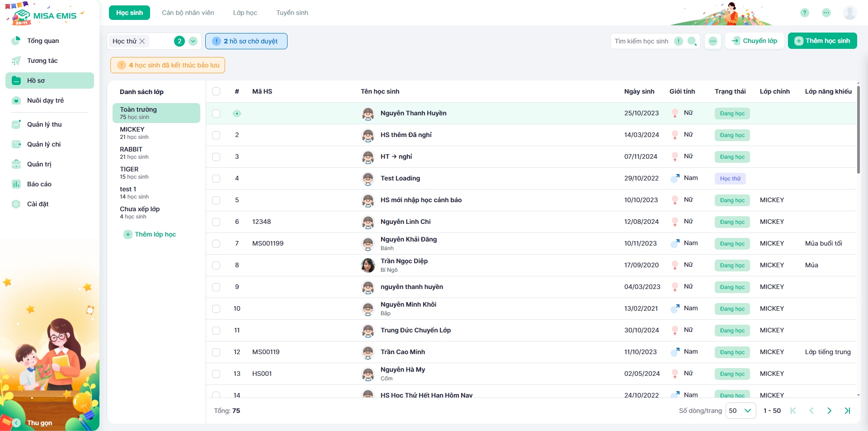Viewport: 868px width, 431px height.
Task: Click the help question mark icon
Action: tap(804, 13)
